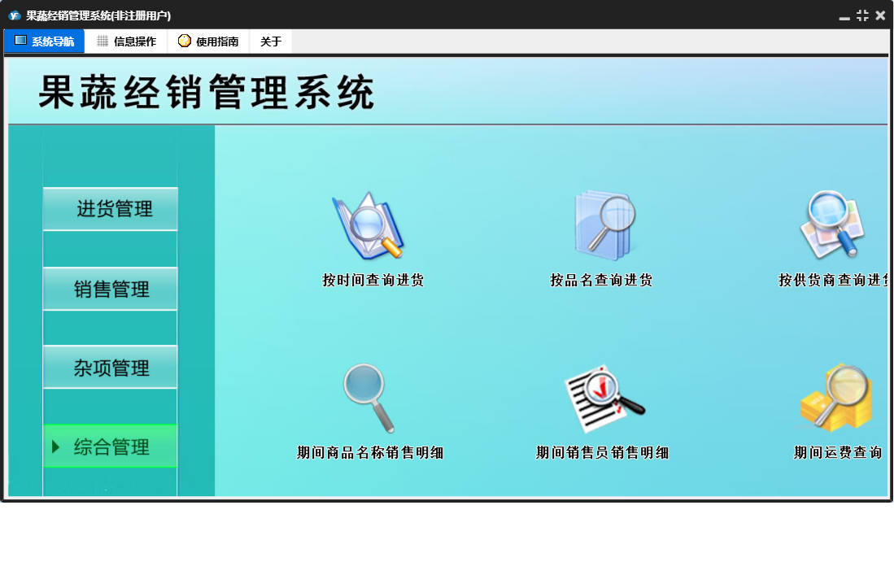Screen dimensions: 894x588
Task: Open 期间运费查询 gold coins icon
Action: [x=836, y=397]
